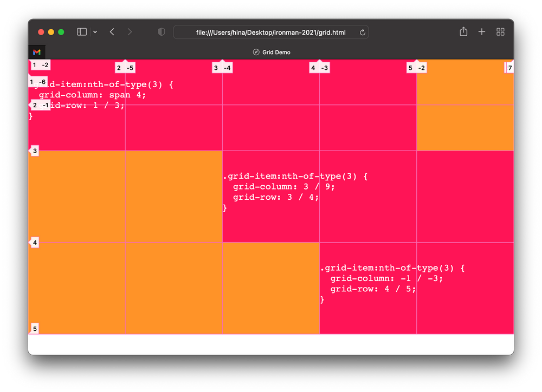Show the tab overview grid
Viewport: 542px width, 392px height.
point(500,31)
